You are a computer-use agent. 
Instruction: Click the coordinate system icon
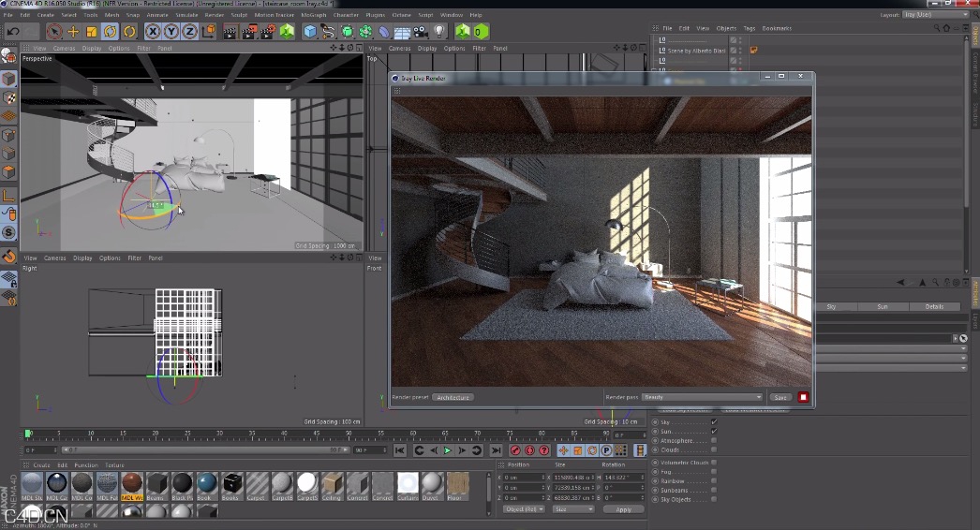(208, 31)
